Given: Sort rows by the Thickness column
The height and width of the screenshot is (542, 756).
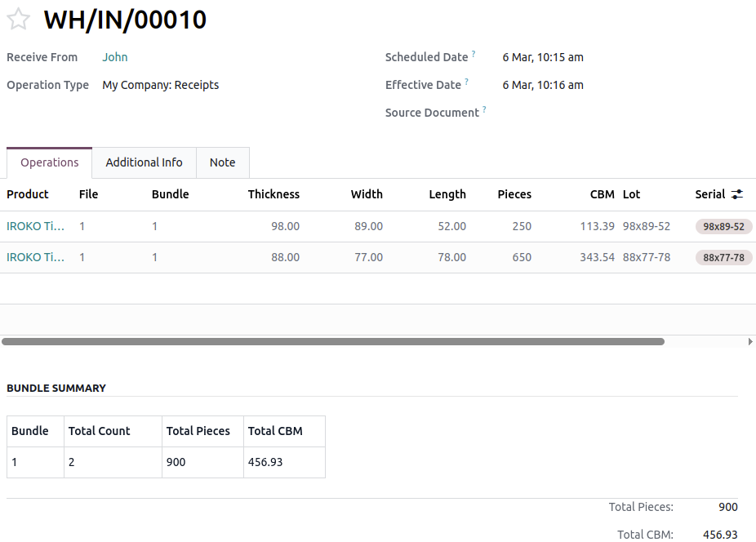Looking at the screenshot, I should click(x=273, y=194).
